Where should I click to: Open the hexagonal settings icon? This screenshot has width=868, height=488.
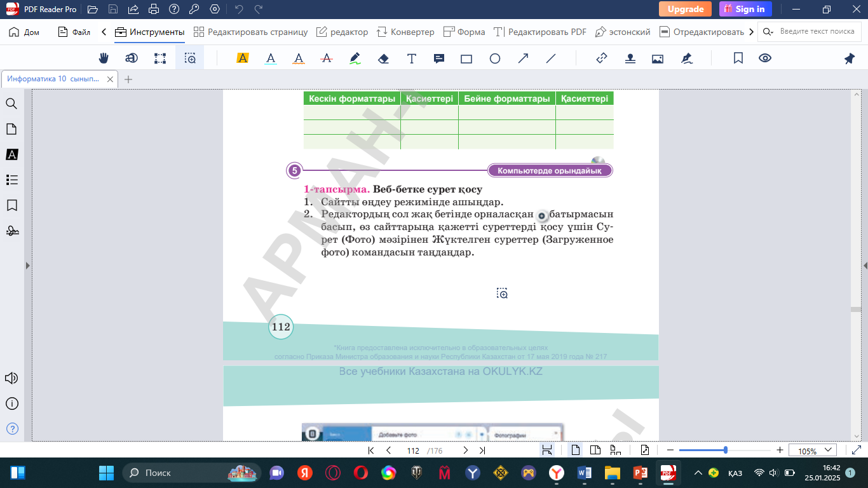(215, 10)
